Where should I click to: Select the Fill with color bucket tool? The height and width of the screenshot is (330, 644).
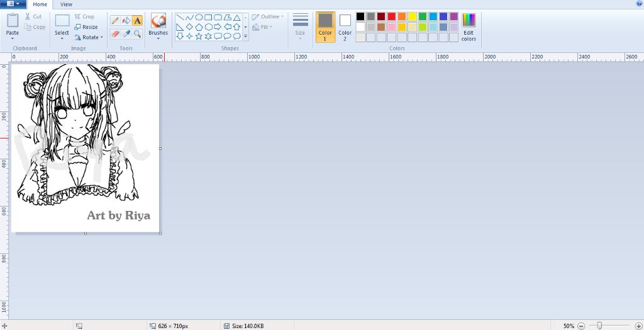coord(126,20)
